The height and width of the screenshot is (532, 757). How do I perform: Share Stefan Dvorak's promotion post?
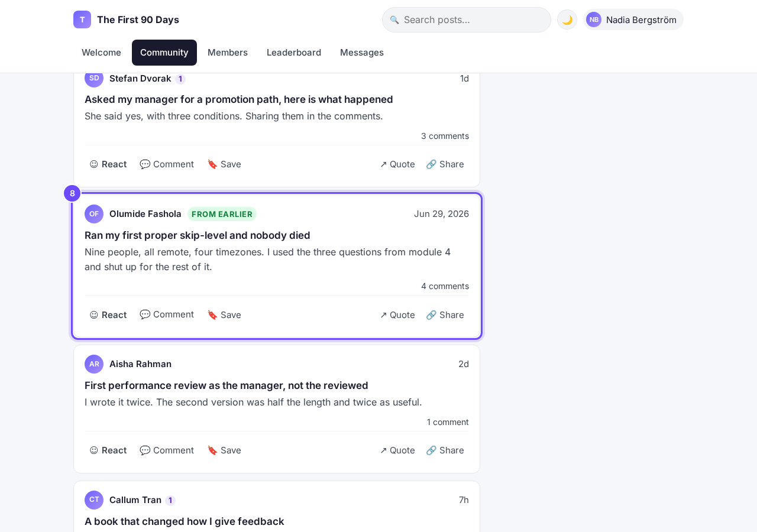445,164
